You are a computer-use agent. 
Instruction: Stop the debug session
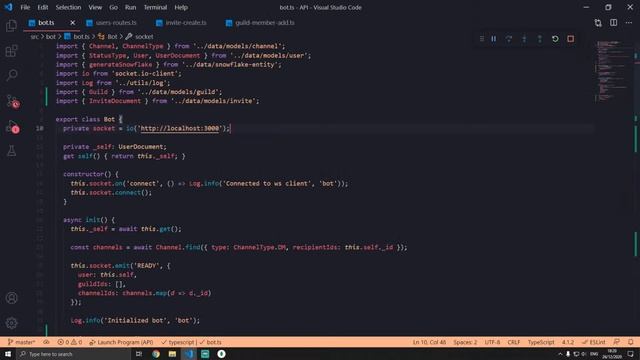click(571, 39)
